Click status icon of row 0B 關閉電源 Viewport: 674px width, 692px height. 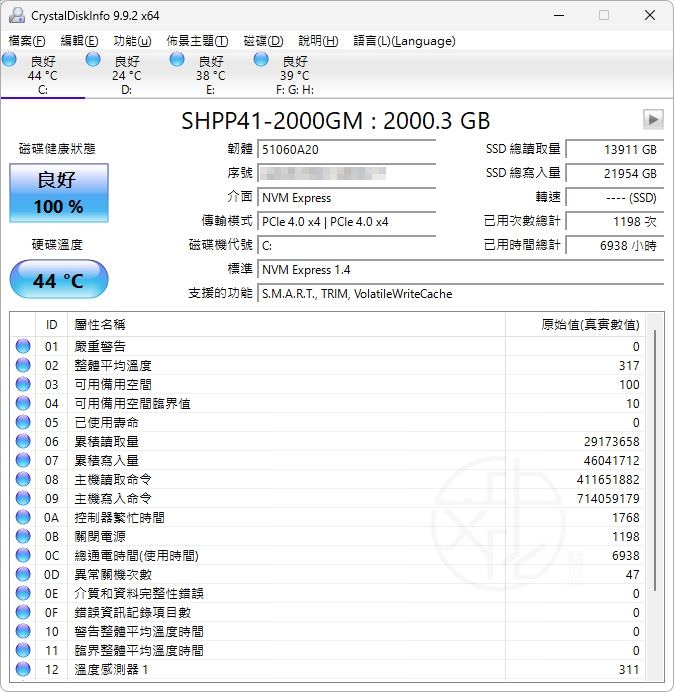click(x=23, y=536)
